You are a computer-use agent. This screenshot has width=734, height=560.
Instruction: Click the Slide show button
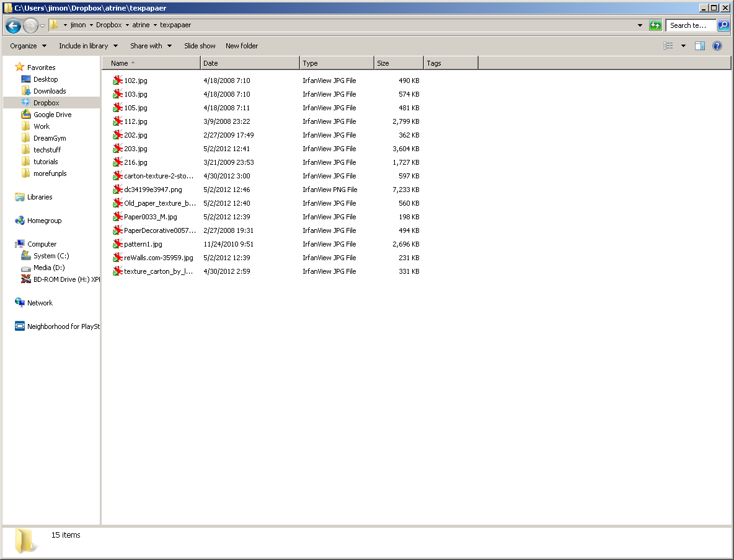200,46
